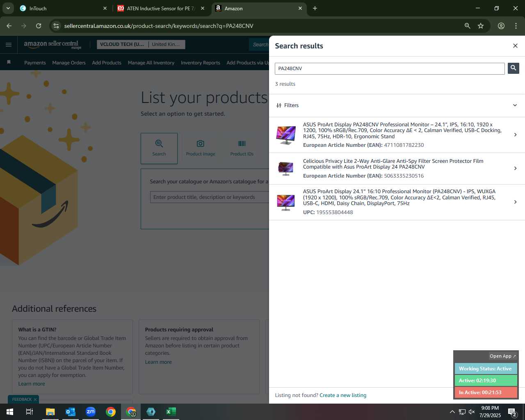Open ASUS ProArt Display PA248CNV Professional Monitor title

(402, 130)
